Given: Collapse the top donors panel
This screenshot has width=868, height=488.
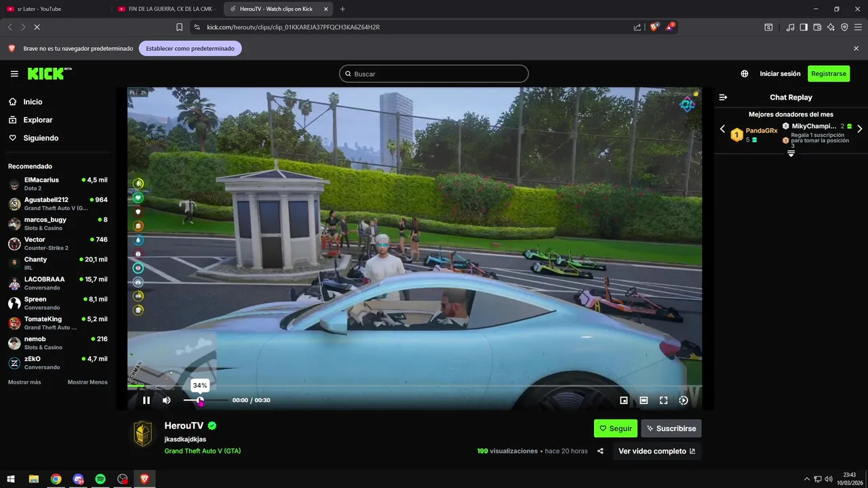Looking at the screenshot, I should point(791,154).
